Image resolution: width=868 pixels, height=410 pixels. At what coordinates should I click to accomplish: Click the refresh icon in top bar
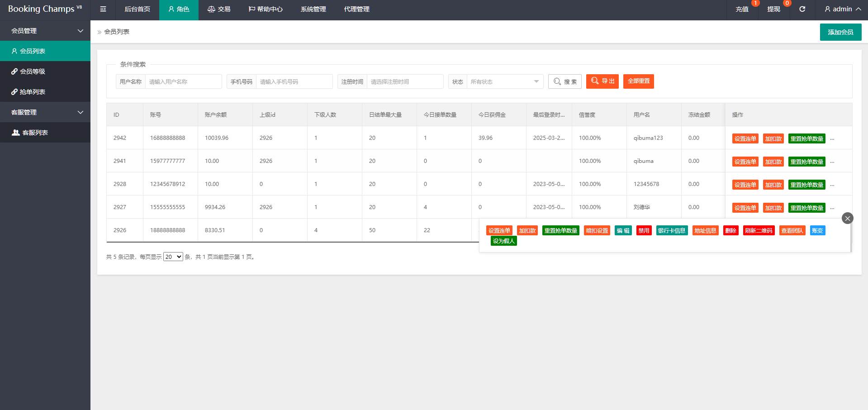[x=802, y=9]
